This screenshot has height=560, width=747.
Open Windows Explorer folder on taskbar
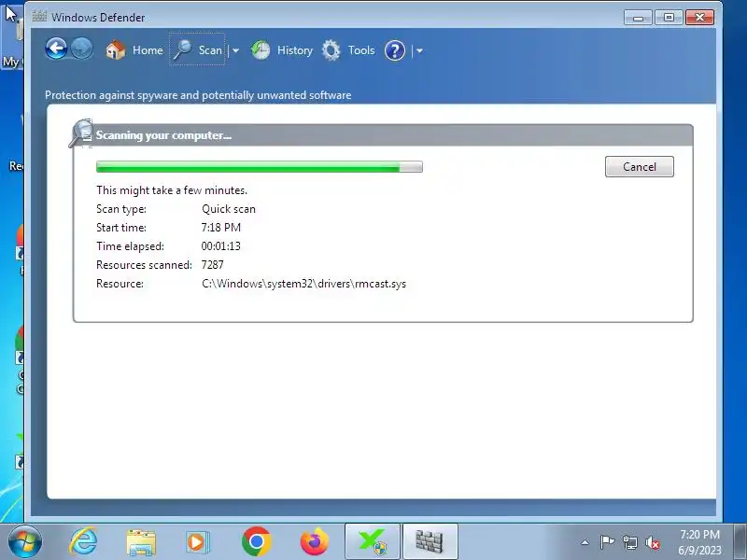point(141,542)
